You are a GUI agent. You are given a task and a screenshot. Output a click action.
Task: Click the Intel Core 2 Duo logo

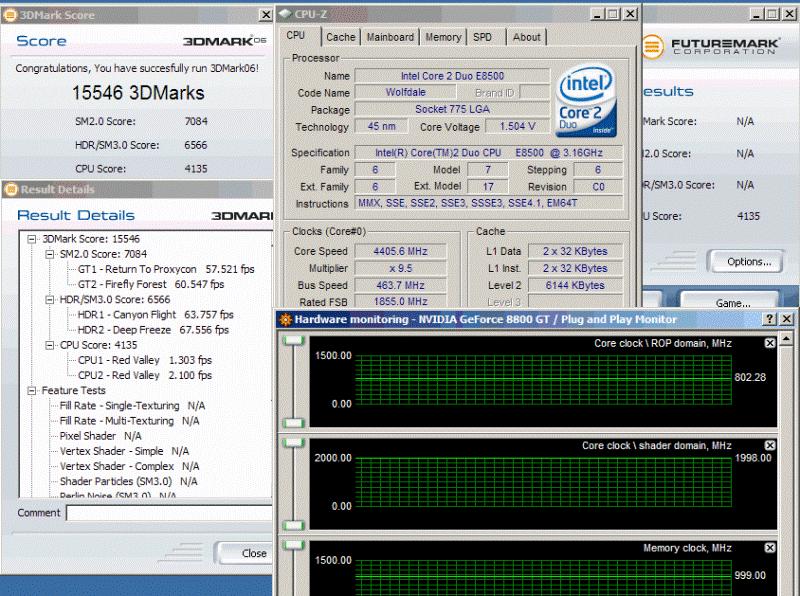pos(585,101)
